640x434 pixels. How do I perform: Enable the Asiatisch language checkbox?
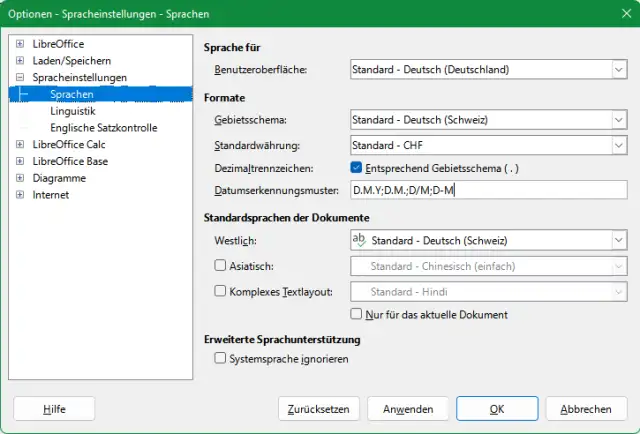[x=221, y=267]
